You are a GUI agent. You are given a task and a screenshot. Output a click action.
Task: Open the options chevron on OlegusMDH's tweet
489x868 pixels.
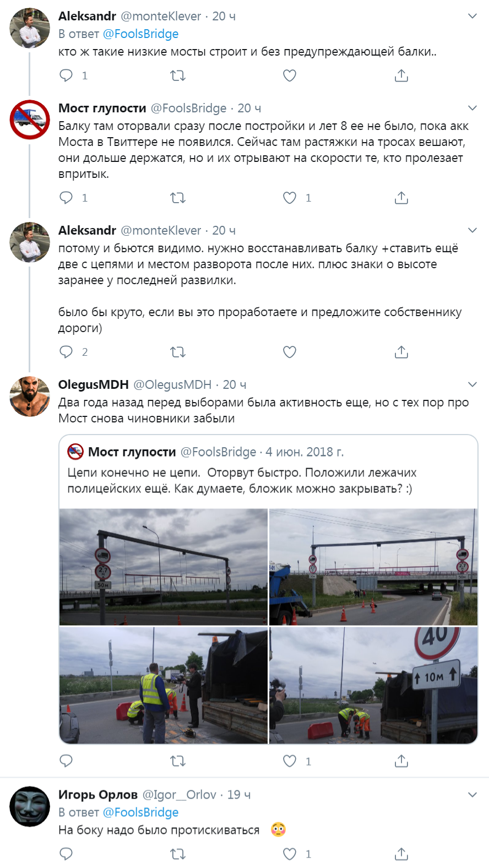point(472,384)
